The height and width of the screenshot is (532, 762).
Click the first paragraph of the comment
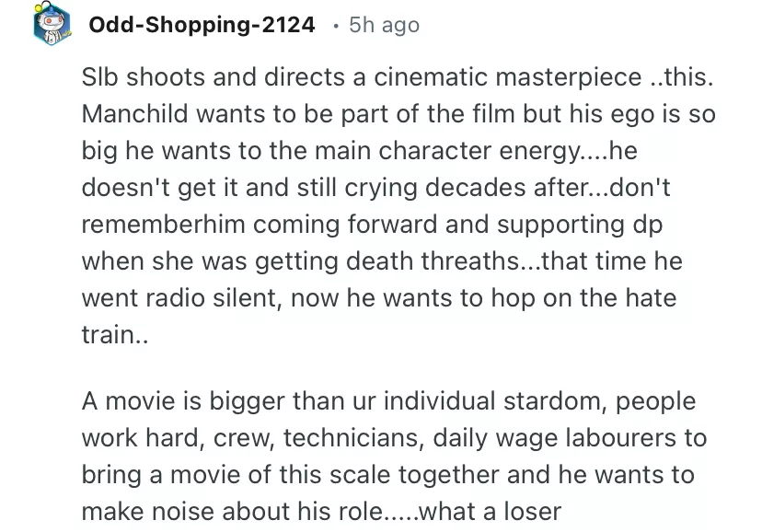click(x=396, y=205)
